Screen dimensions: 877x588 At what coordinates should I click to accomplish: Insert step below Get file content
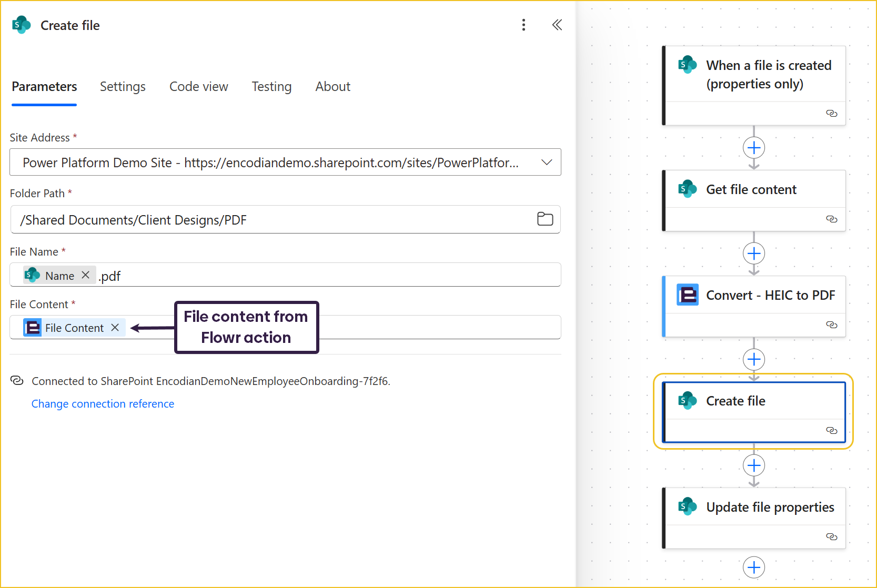pyautogui.click(x=753, y=254)
